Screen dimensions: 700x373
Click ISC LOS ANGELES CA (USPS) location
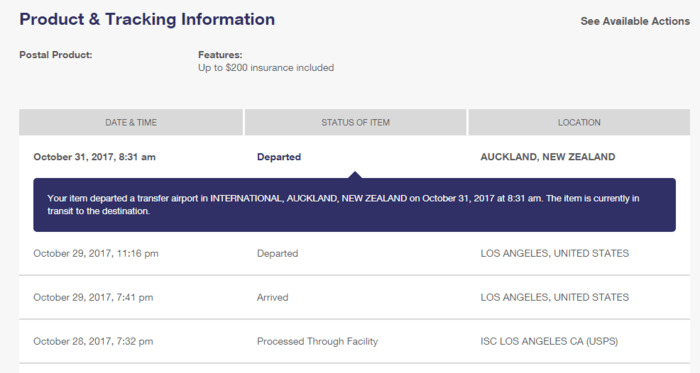pyautogui.click(x=549, y=341)
